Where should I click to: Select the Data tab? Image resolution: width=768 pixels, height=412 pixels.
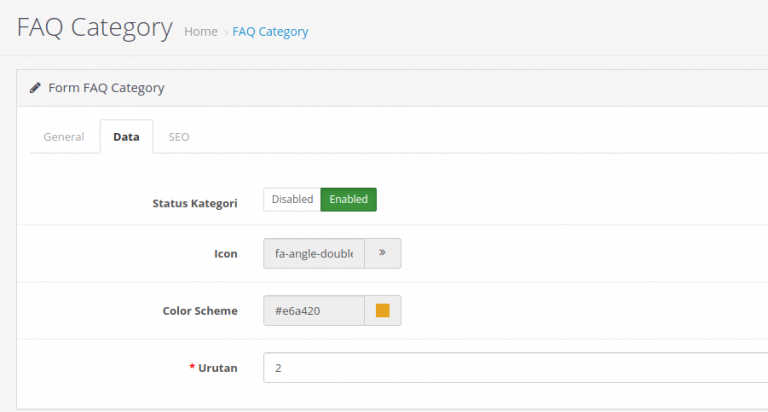(x=126, y=137)
